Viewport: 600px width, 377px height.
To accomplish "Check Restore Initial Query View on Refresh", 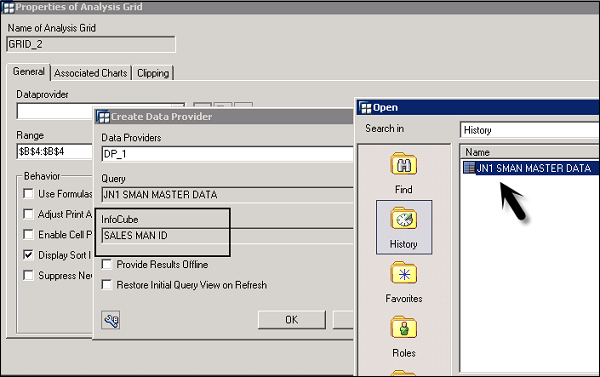I will point(107,285).
